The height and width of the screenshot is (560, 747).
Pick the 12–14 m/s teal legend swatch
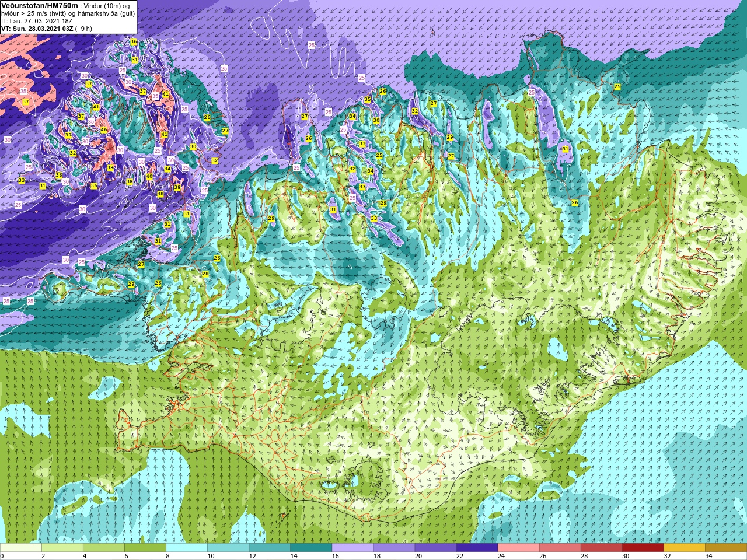click(x=270, y=548)
